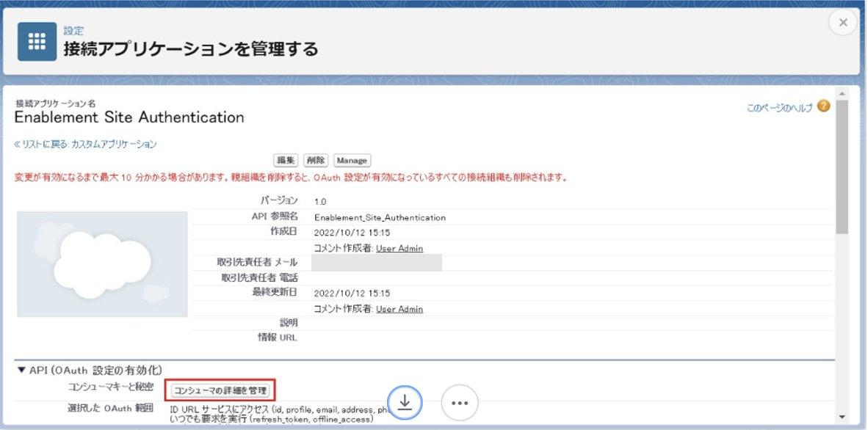The width and height of the screenshot is (868, 430).
Task: Select the Enablement_Site_Authentication API name value
Action: (380, 217)
